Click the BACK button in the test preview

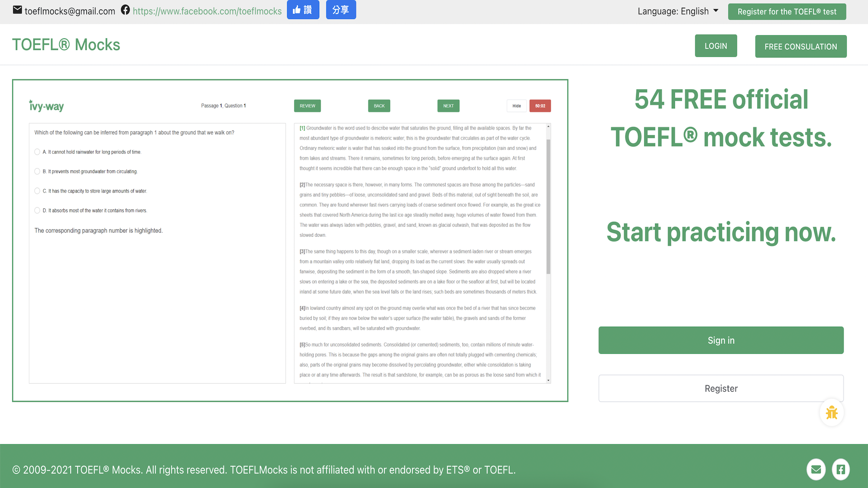coord(379,106)
